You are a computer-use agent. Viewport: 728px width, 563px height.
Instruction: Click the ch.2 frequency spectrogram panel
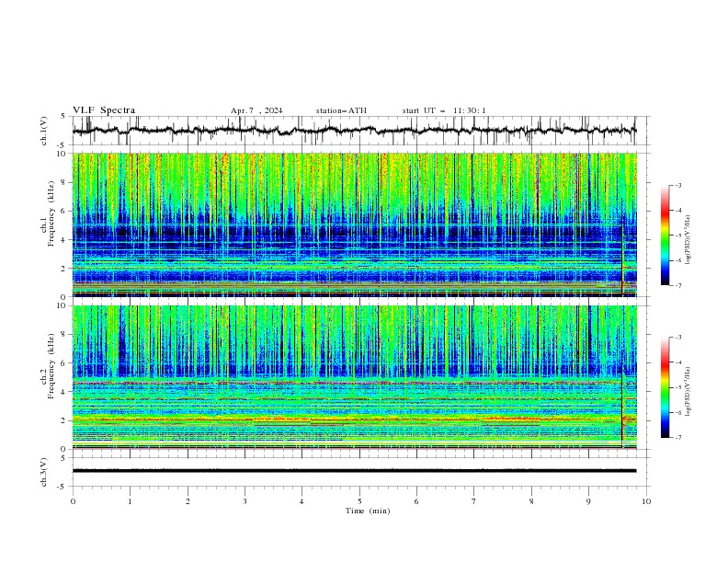click(x=354, y=377)
